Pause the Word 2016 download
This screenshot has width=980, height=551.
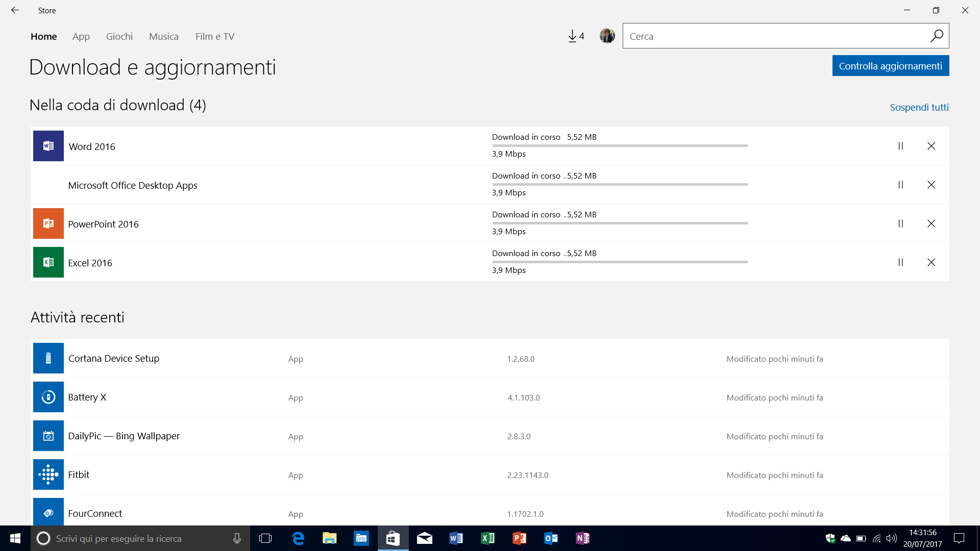tap(901, 146)
